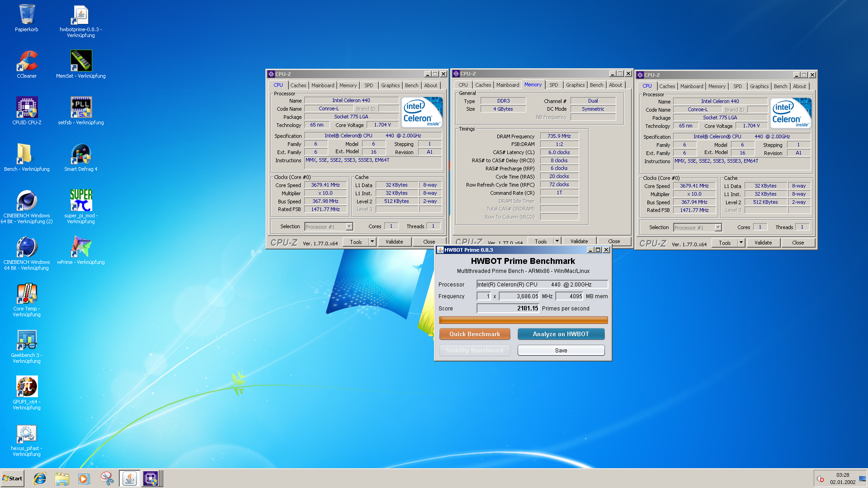Launch Geekbench 3 shortcut icon
Viewport: 868px width, 488px height.
pyautogui.click(x=27, y=347)
